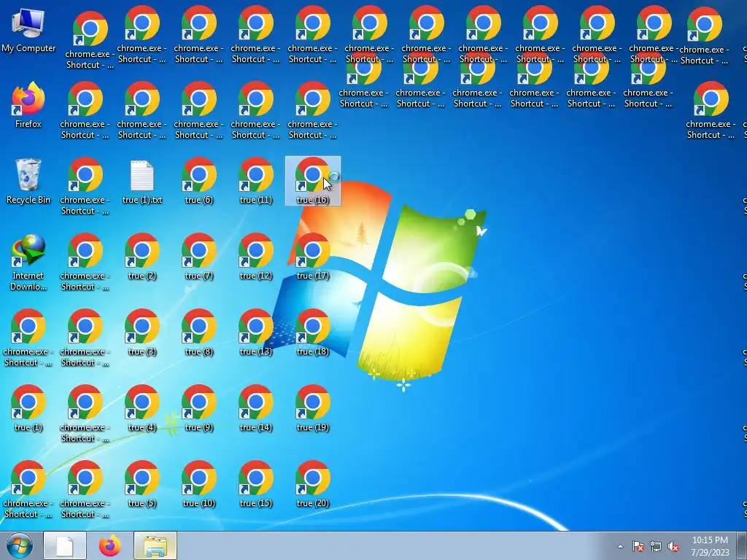Open Windows Explorer from the taskbar
Viewport: 747px width, 560px height.
(155, 545)
